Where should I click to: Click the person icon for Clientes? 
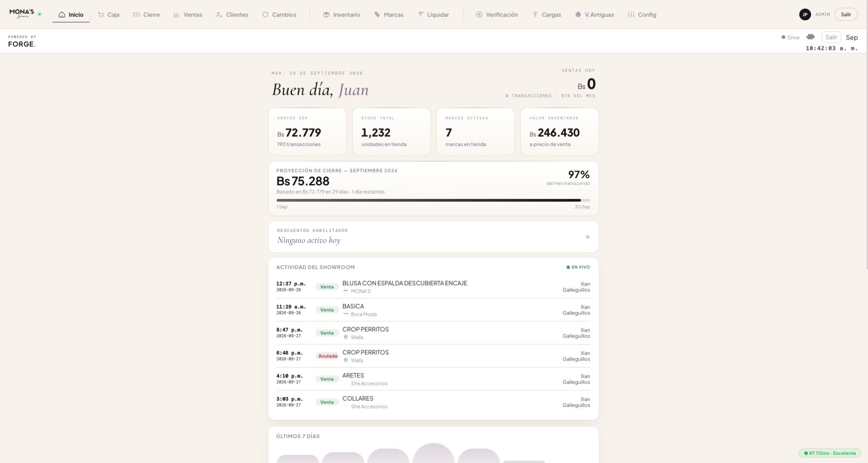219,14
